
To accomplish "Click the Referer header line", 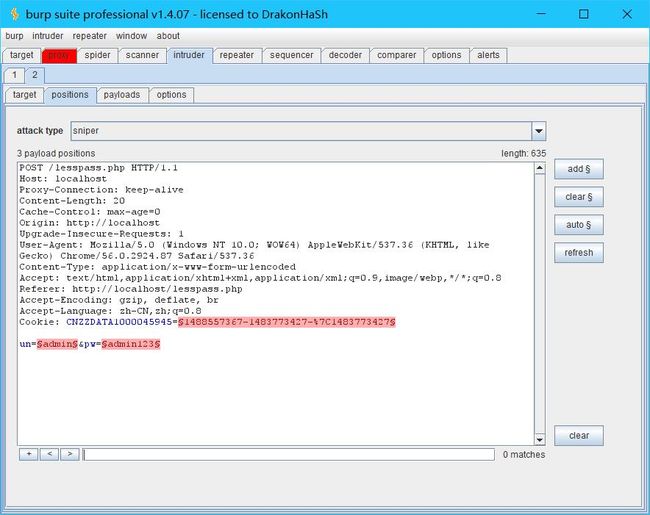I will pyautogui.click(x=131, y=289).
